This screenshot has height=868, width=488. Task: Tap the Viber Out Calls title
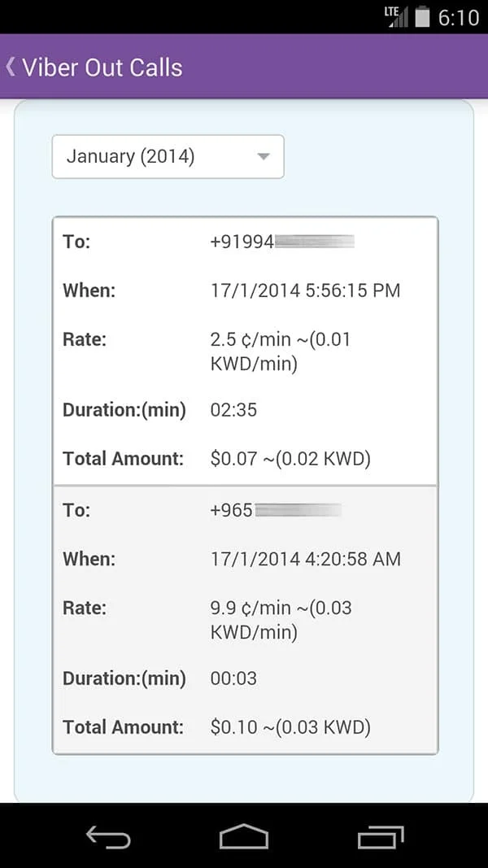(102, 68)
